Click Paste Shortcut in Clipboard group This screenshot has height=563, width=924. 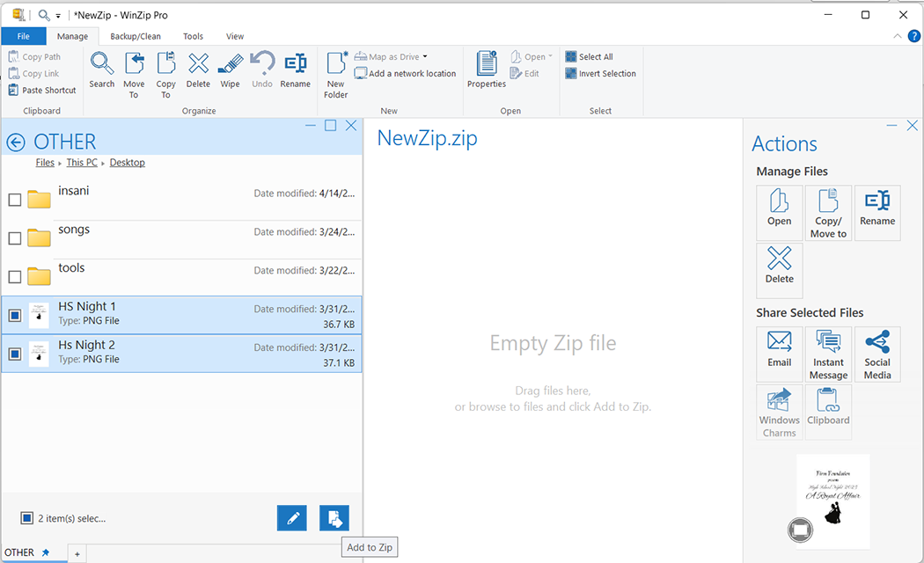coord(42,90)
